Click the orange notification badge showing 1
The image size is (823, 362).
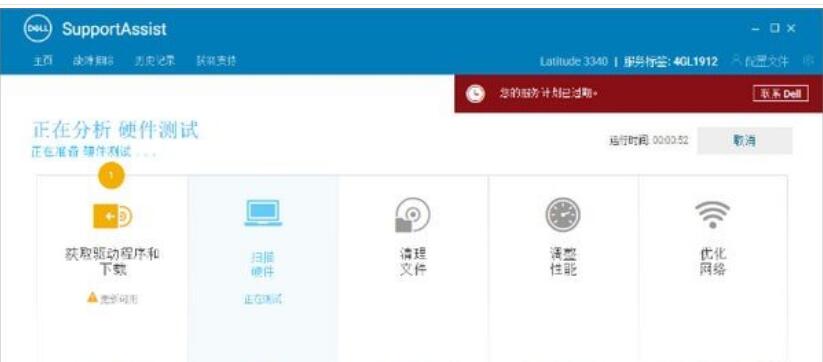click(111, 175)
